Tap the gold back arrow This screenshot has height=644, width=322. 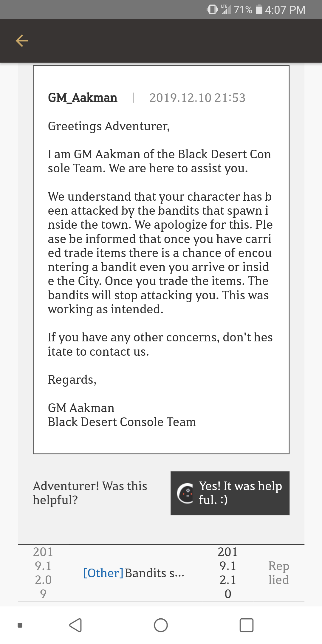point(22,41)
